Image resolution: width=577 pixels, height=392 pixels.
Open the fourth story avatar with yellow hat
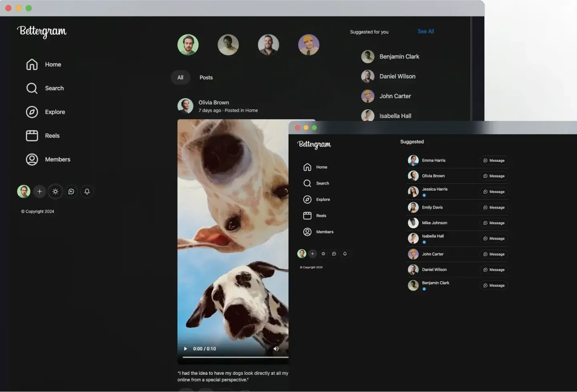coord(309,44)
